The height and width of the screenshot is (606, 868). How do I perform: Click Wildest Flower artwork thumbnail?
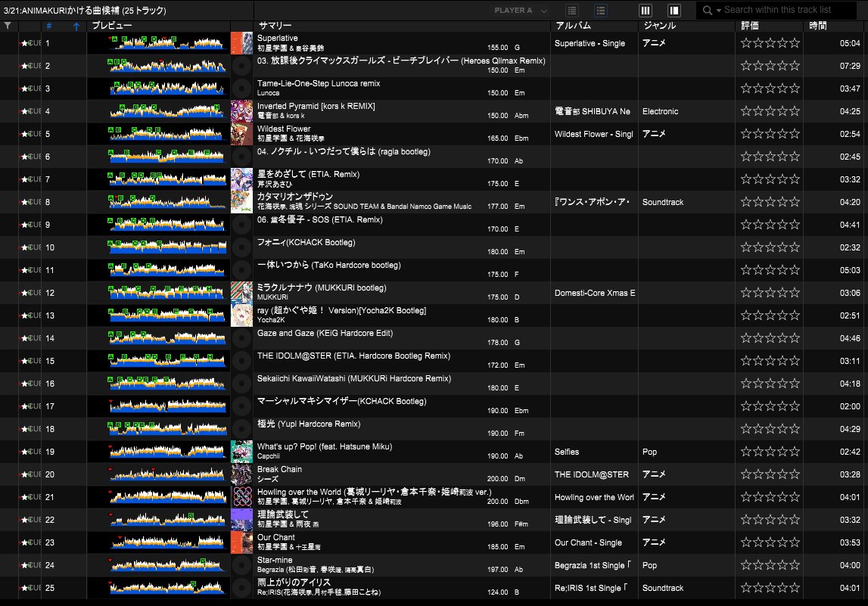(x=242, y=134)
